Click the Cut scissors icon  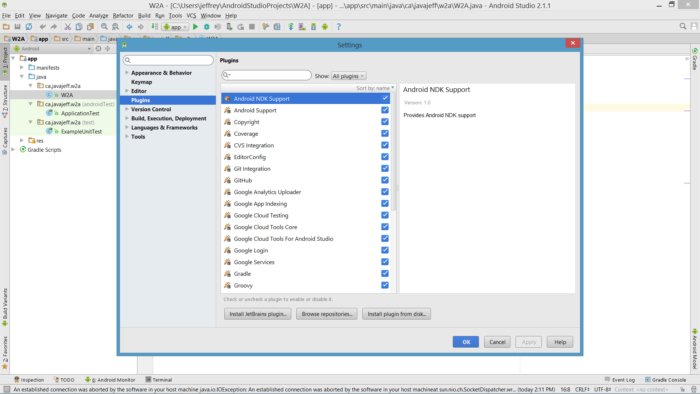[x=67, y=27]
